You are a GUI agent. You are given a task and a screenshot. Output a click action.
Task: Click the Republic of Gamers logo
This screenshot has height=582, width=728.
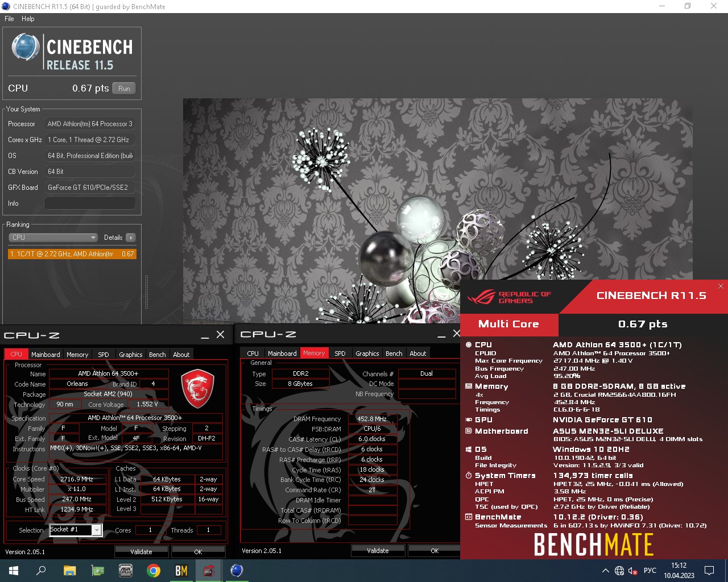(x=509, y=297)
